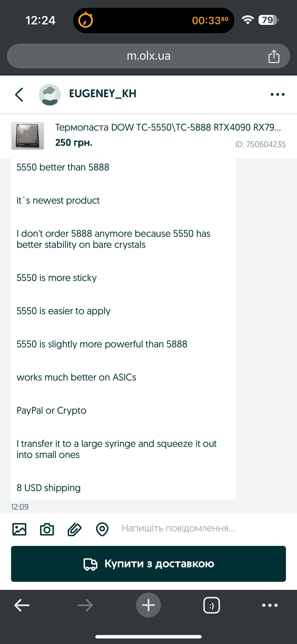Tap the EUGENEY_KH username
297x644 pixels.
point(102,94)
